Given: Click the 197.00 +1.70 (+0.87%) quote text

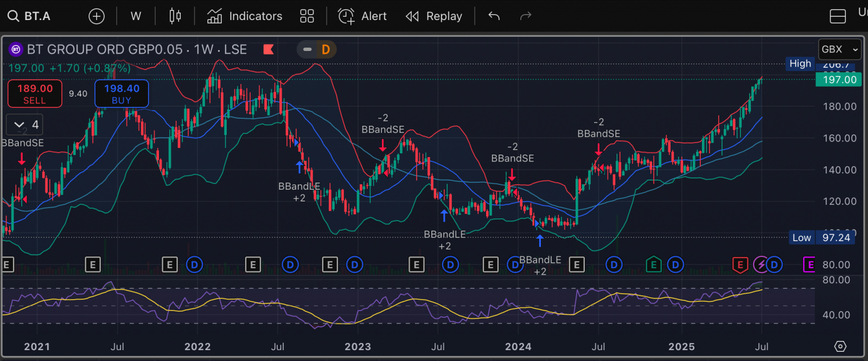Looking at the screenshot, I should click(69, 68).
